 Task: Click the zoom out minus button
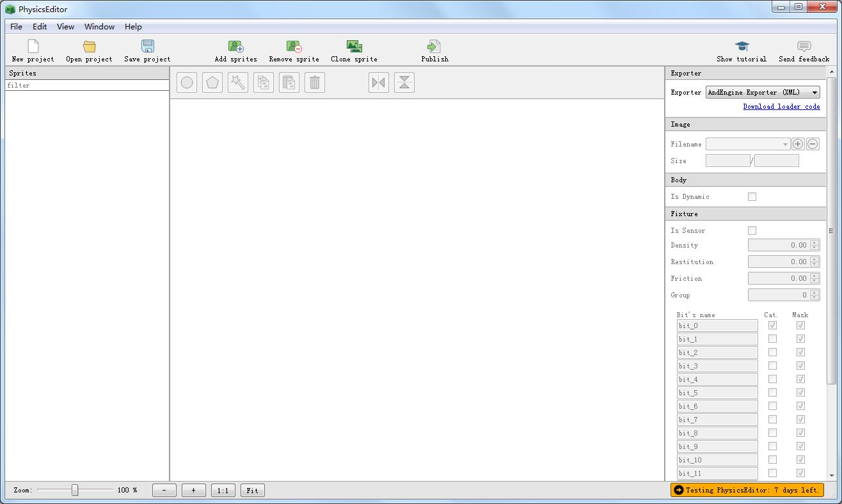(164, 491)
